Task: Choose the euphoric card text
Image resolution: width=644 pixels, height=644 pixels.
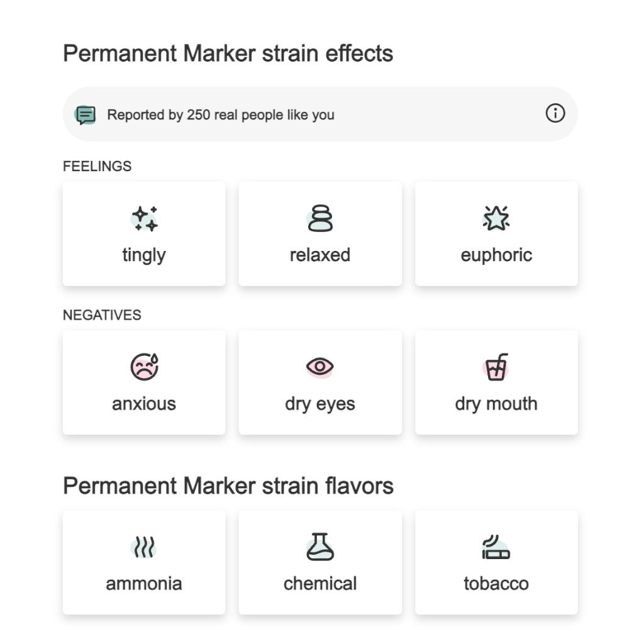Action: point(496,255)
